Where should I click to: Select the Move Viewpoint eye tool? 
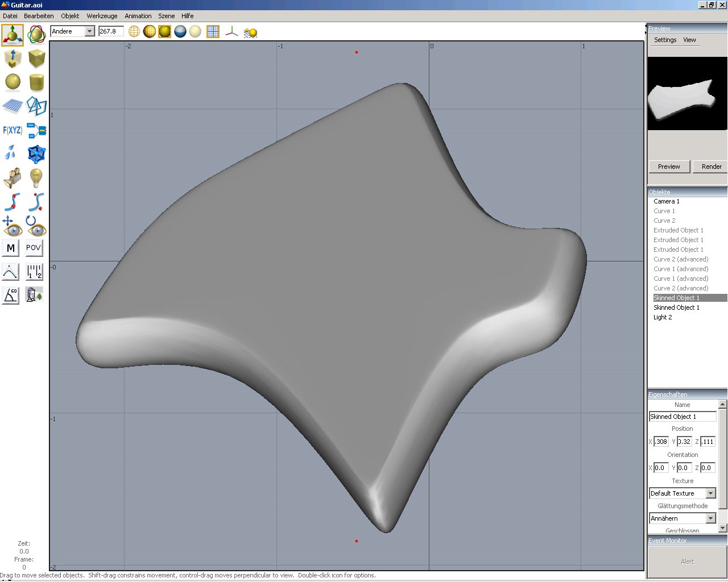point(13,226)
